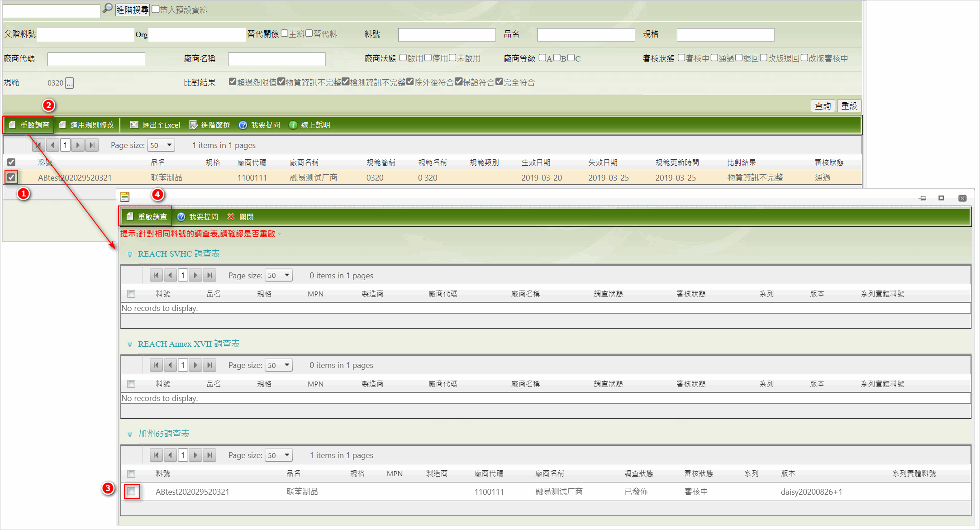The image size is (980, 530).
Task: Collapse the 加州65調查表 section
Action: [x=130, y=434]
